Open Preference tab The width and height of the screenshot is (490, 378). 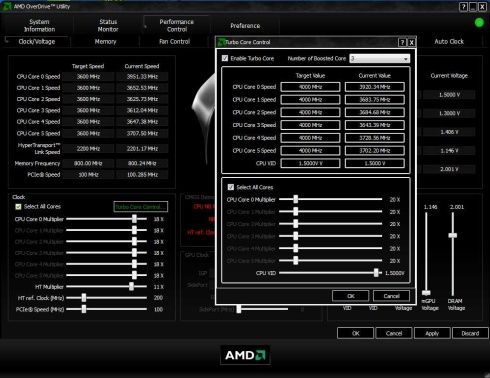pos(245,26)
